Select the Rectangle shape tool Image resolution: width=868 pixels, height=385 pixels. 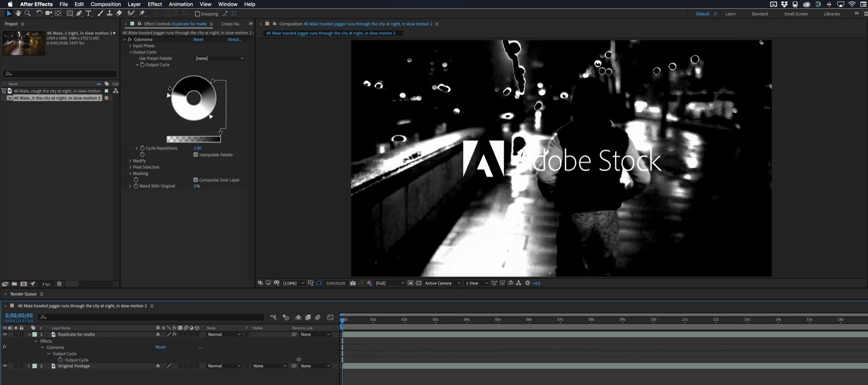[x=70, y=14]
